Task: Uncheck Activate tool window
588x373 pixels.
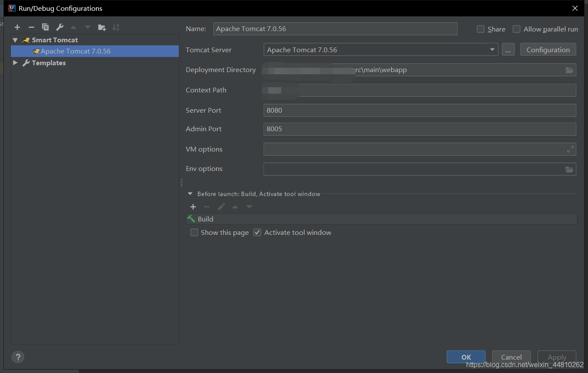Action: click(x=257, y=232)
